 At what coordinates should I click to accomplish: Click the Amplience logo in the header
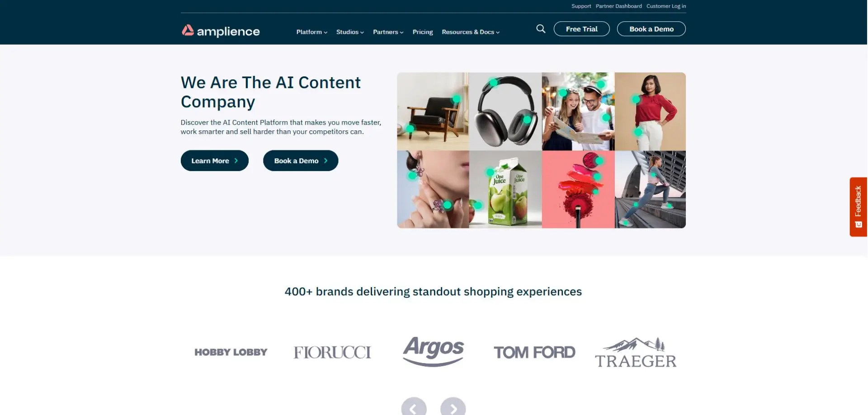click(x=221, y=31)
